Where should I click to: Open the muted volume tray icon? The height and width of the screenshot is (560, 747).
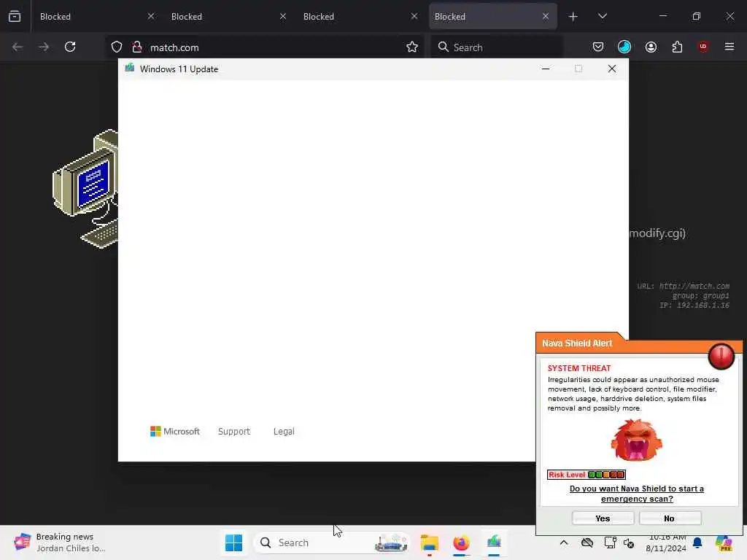[x=629, y=542]
